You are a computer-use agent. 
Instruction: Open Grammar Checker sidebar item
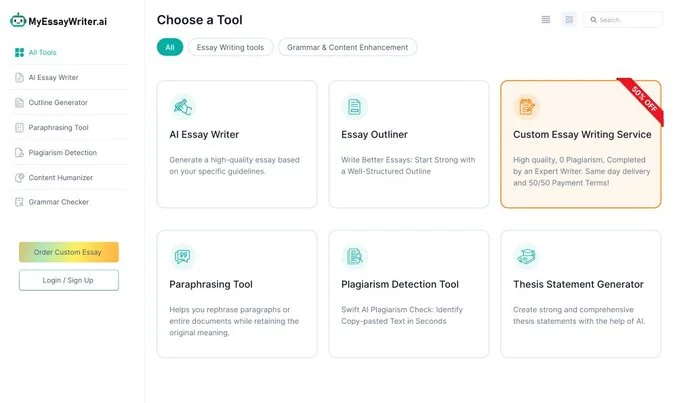point(58,202)
